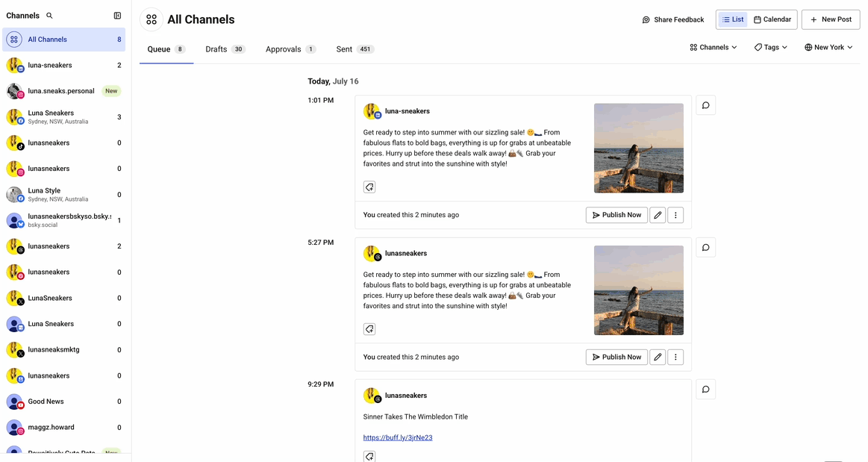Viewport: 868px width, 462px height.
Task: Edit the 5:27 PM lunasneakers post
Action: coord(658,358)
